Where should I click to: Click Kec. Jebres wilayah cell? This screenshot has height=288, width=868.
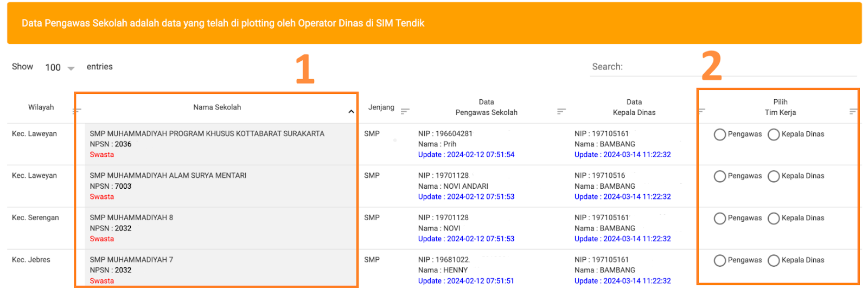tap(31, 260)
